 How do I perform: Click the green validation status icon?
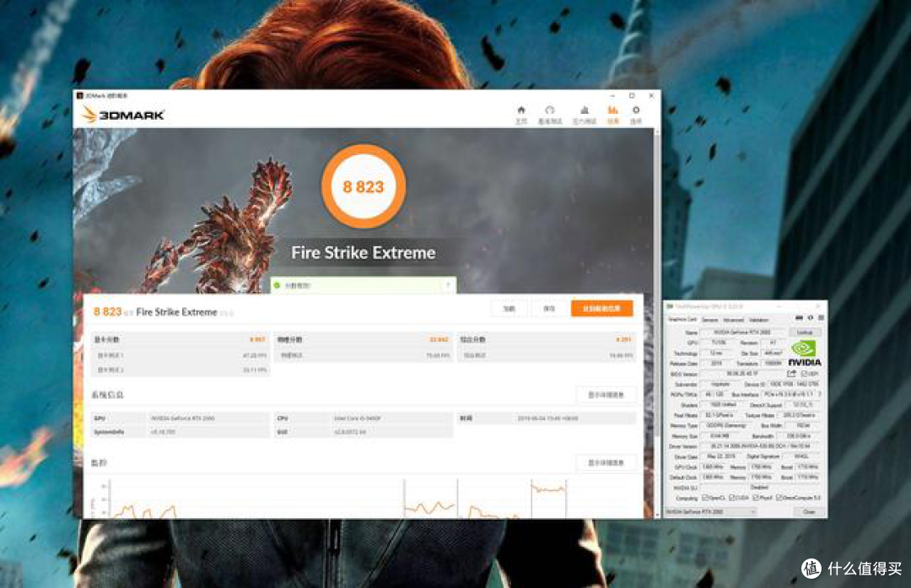click(x=278, y=285)
